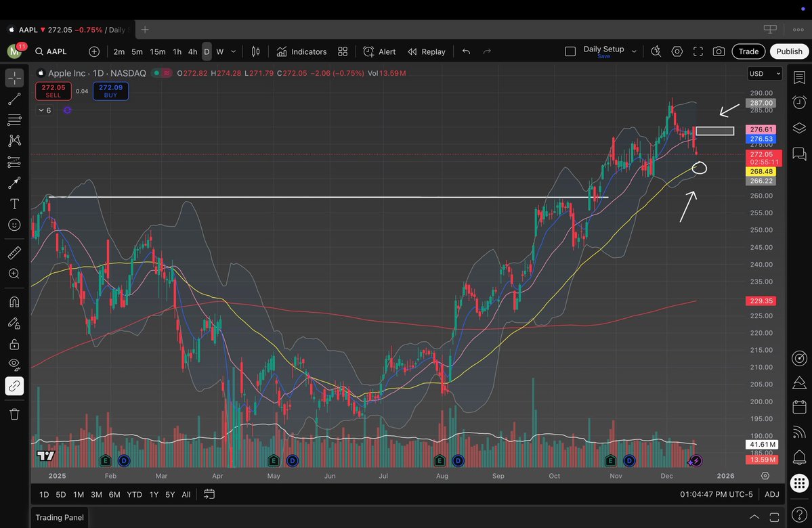The width and height of the screenshot is (812, 528).
Task: Open the object tree layers panel
Action: 800,128
